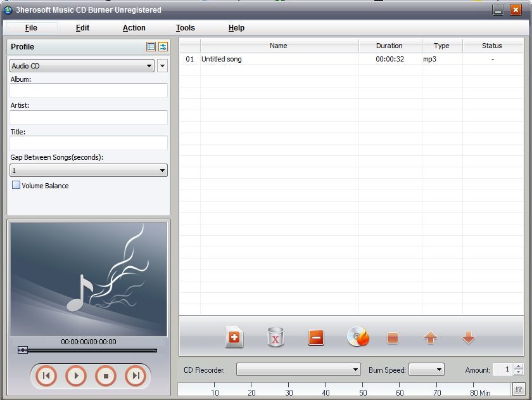This screenshot has height=400, width=532.
Task: Open the equalizer settings icon above Profile
Action: coord(163,46)
